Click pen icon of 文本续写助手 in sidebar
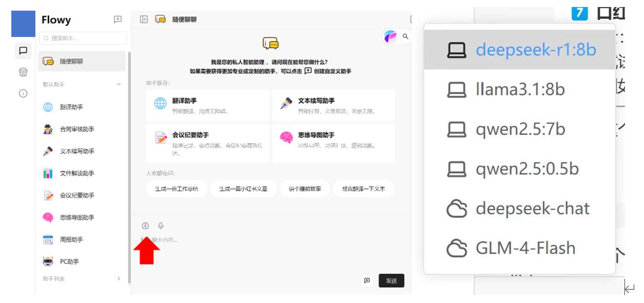The width and height of the screenshot is (644, 303). pyautogui.click(x=48, y=151)
